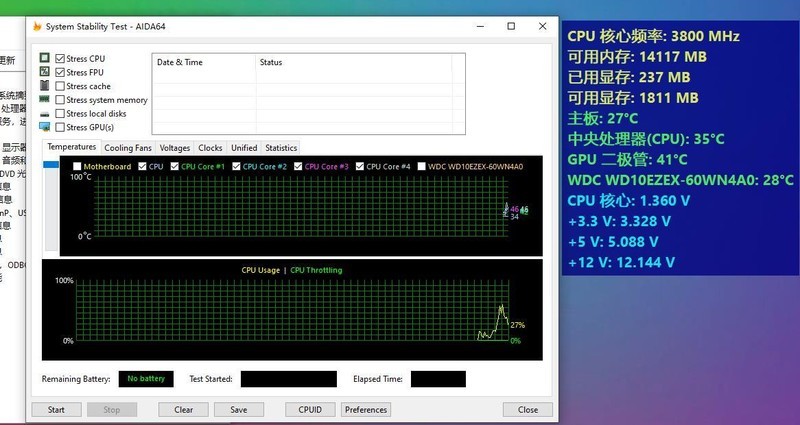Hide CPU Core #4 temperature line
The image size is (800, 425).
[360, 166]
